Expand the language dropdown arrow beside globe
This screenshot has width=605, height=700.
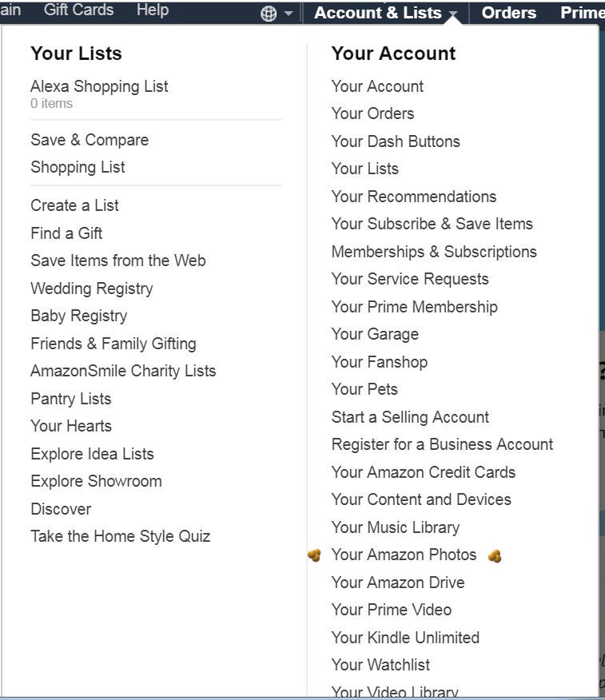point(288,14)
